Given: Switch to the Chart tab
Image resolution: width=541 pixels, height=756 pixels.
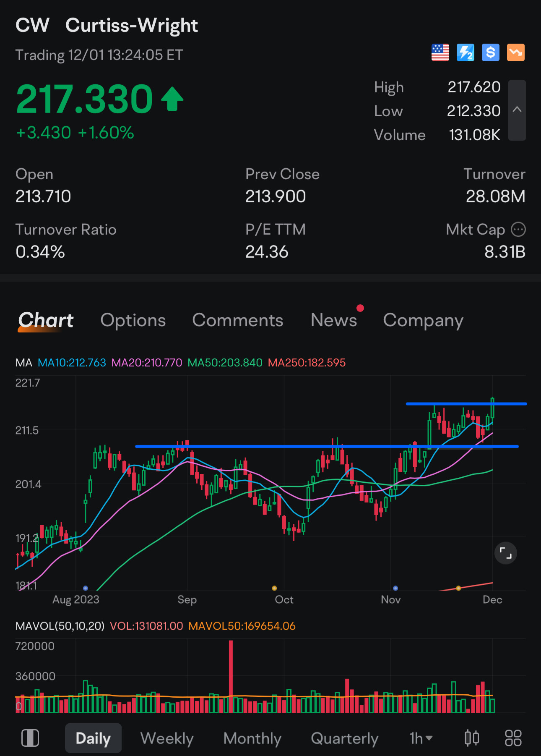Looking at the screenshot, I should pos(46,320).
